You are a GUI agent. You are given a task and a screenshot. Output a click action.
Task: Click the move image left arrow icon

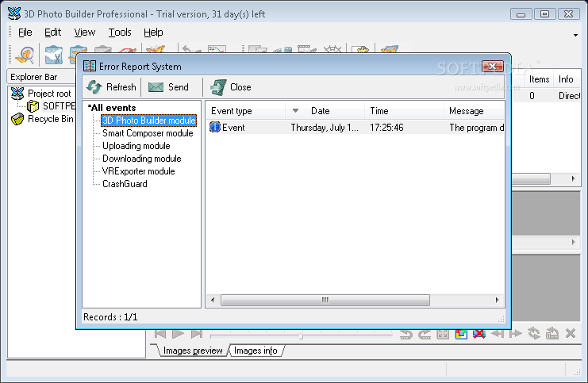(498, 333)
